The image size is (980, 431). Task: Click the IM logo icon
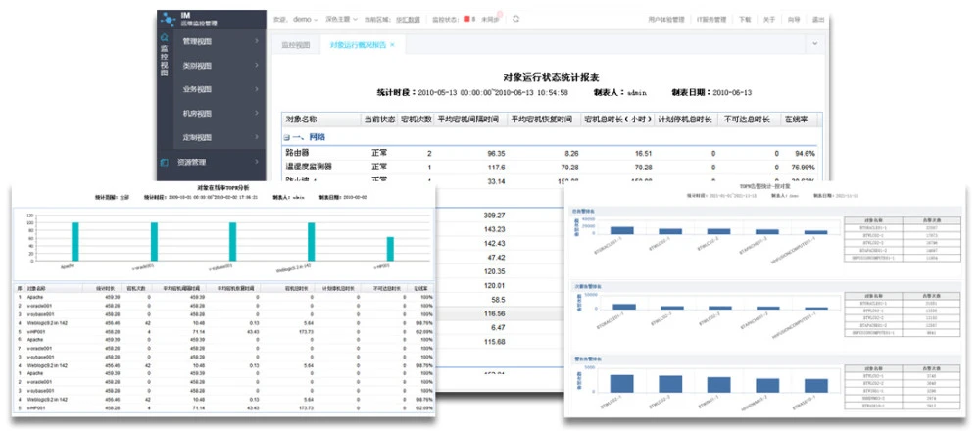click(x=168, y=20)
